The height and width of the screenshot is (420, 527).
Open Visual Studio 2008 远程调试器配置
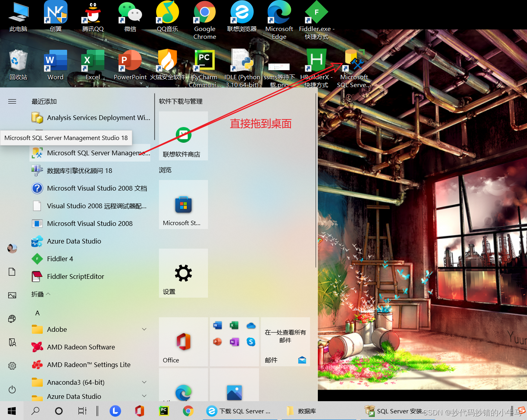(90, 206)
